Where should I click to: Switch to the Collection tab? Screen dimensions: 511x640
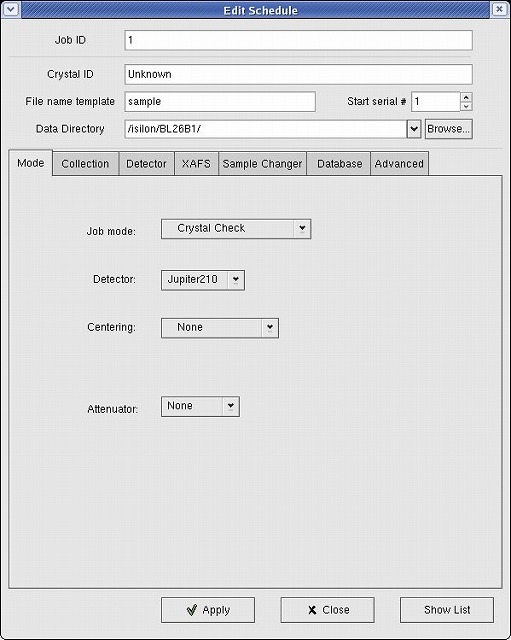pos(85,164)
